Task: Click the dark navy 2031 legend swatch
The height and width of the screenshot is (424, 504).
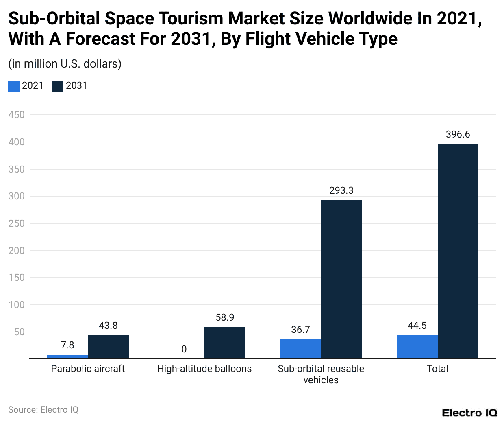Action: (x=58, y=86)
